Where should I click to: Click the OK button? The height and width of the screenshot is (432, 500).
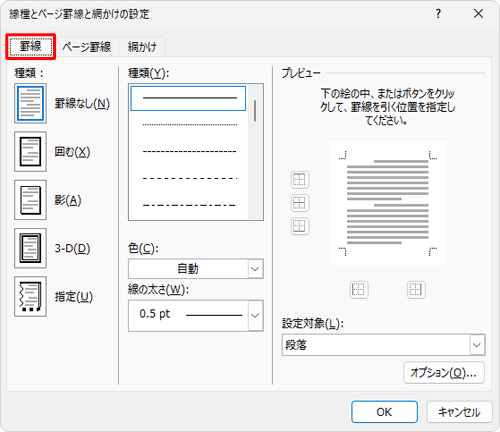[384, 412]
